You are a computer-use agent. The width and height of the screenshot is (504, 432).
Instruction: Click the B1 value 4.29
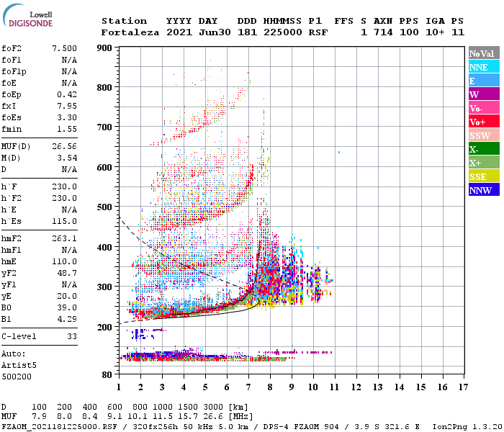point(67,319)
